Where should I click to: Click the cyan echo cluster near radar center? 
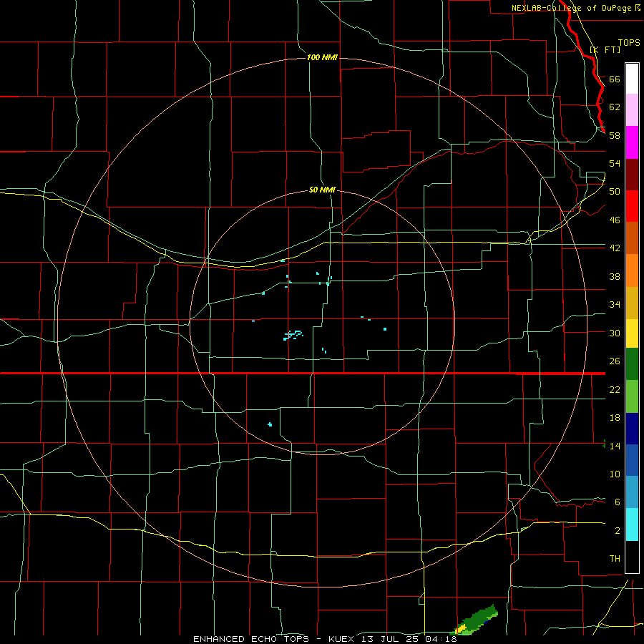coord(293,335)
